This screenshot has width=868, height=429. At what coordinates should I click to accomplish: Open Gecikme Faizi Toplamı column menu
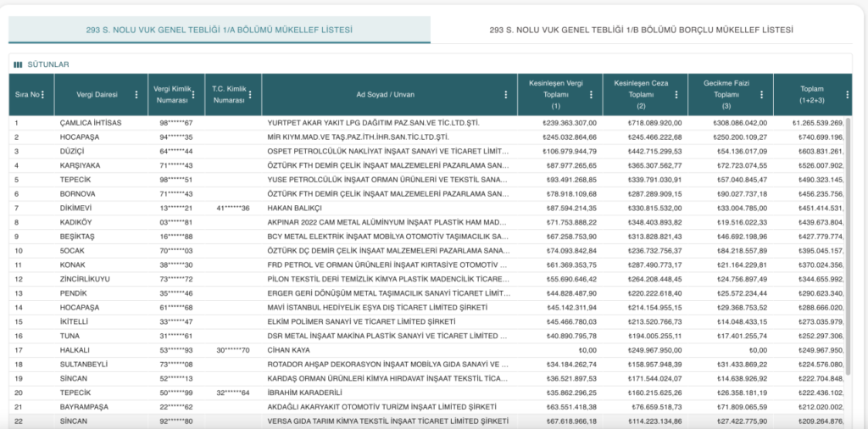[x=760, y=94]
